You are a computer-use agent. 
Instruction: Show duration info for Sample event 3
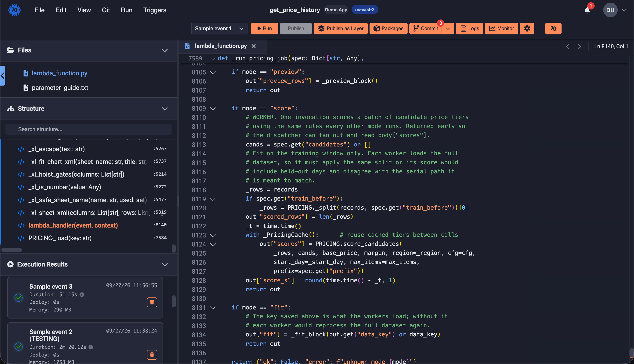coord(82,295)
